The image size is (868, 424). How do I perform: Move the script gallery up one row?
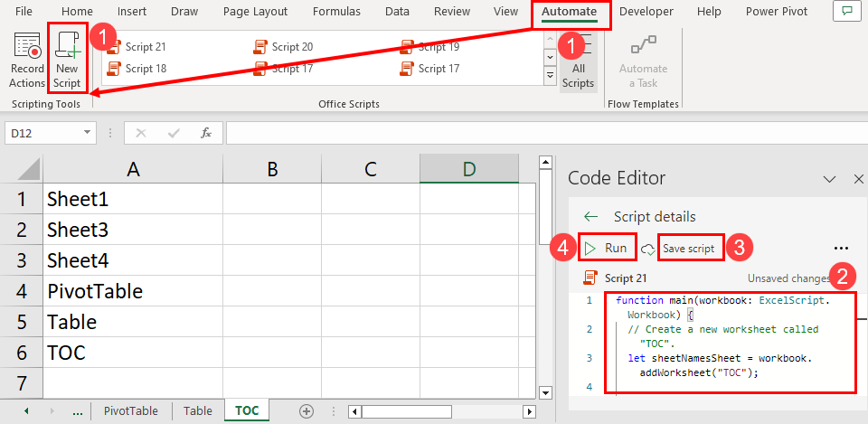coord(550,39)
